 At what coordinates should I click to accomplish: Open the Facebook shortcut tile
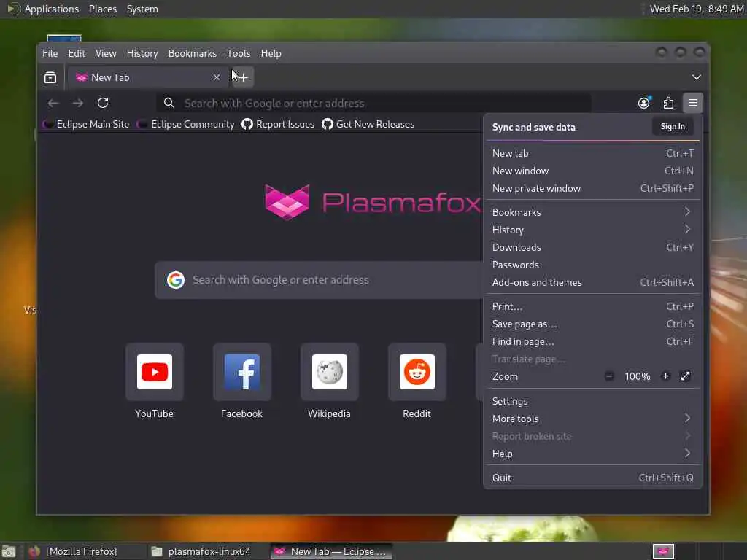[x=242, y=381]
